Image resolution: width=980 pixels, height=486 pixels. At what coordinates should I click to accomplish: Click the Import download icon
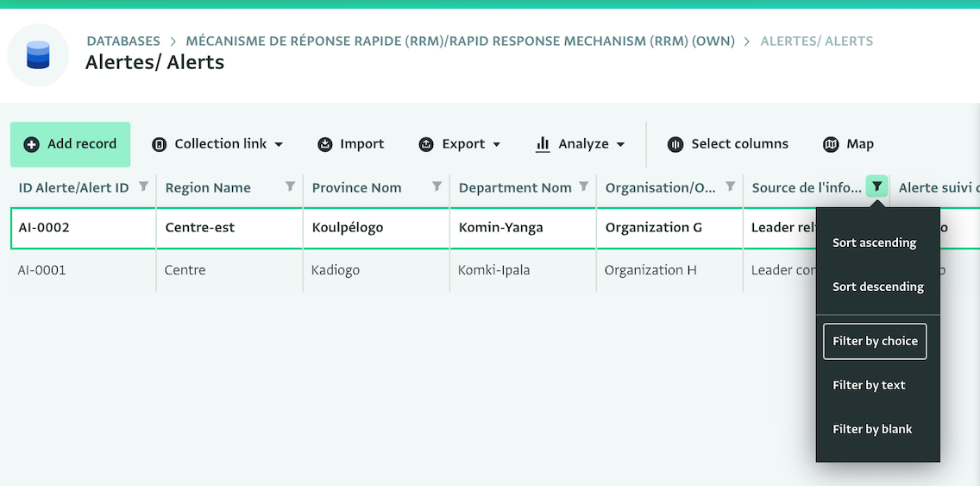(x=325, y=144)
